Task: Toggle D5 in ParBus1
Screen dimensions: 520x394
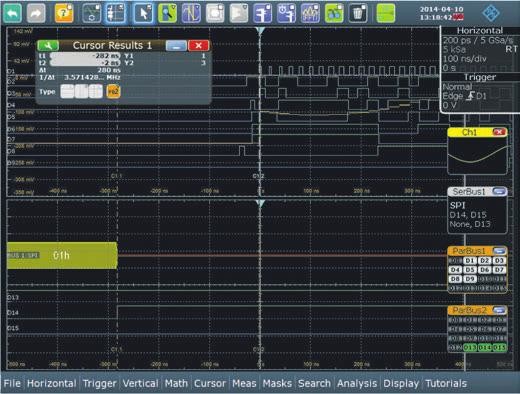Action: click(x=470, y=270)
